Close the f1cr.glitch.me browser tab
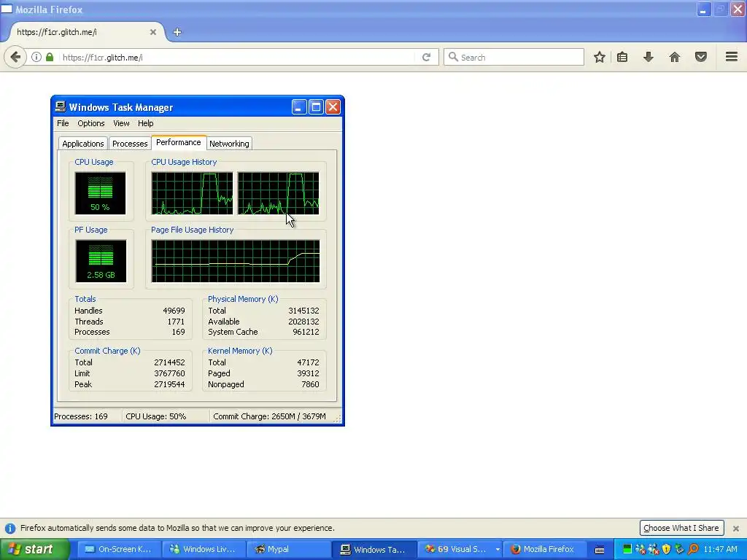 (153, 32)
